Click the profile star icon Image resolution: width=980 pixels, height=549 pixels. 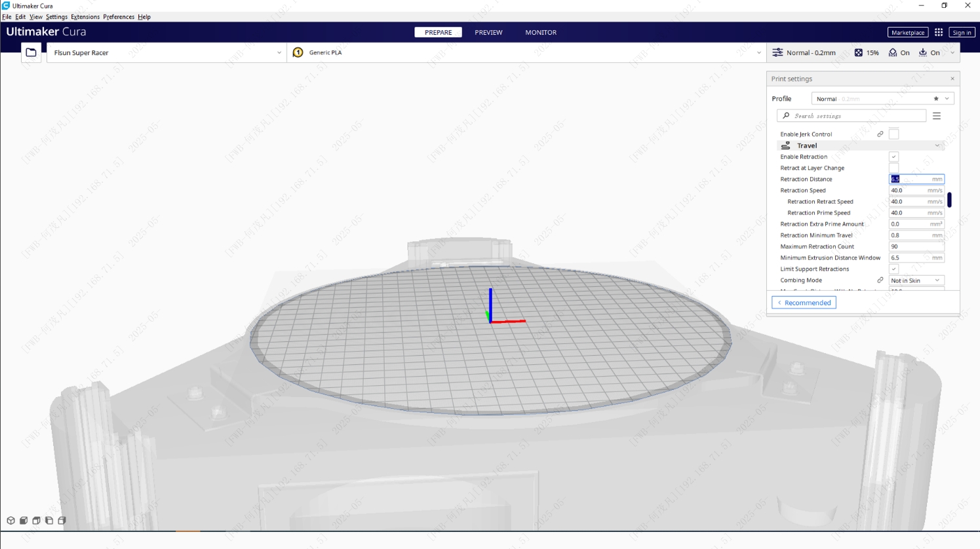(x=936, y=99)
